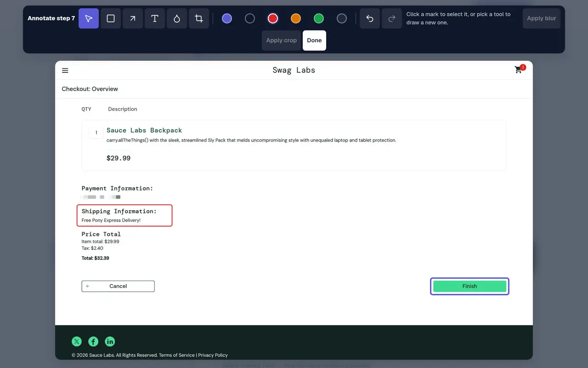Open the Swag Labs hamburger menu
Image resolution: width=588 pixels, height=368 pixels.
[65, 70]
